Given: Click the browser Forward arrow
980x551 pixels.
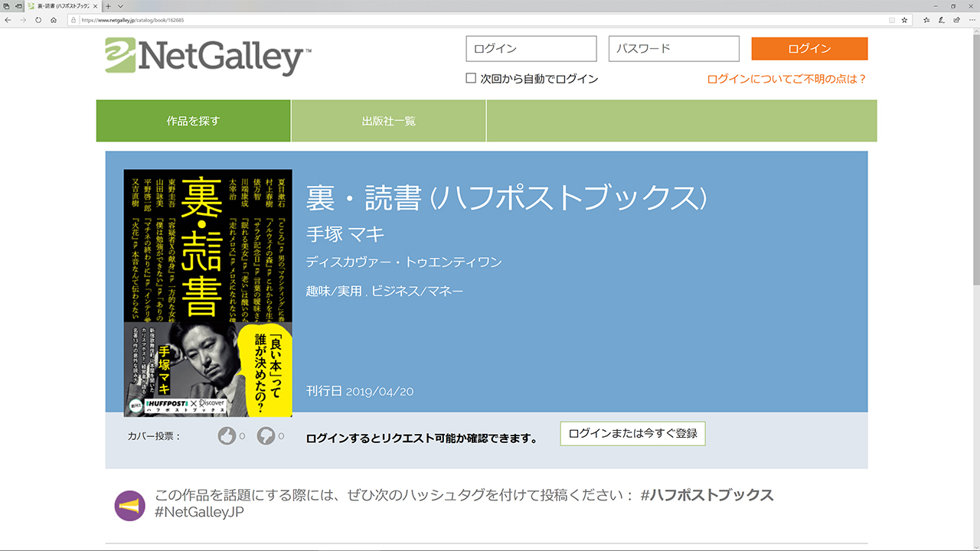Looking at the screenshot, I should click(x=23, y=20).
